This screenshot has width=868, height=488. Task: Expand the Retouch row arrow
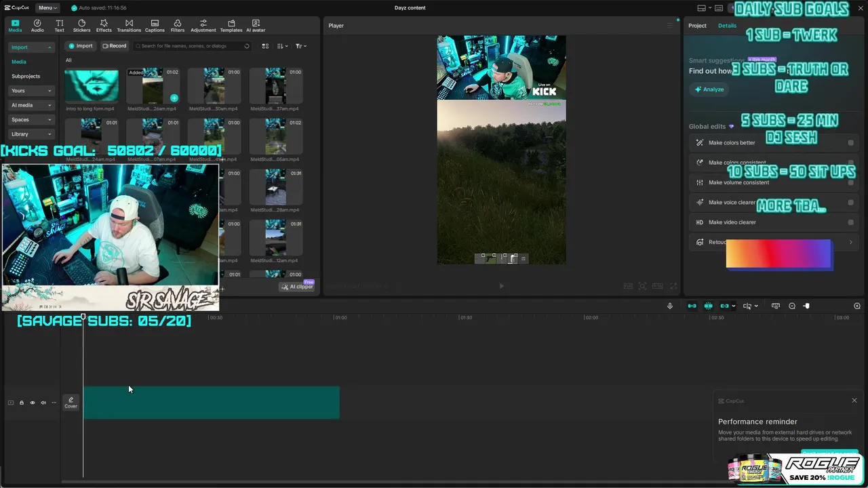pos(851,242)
